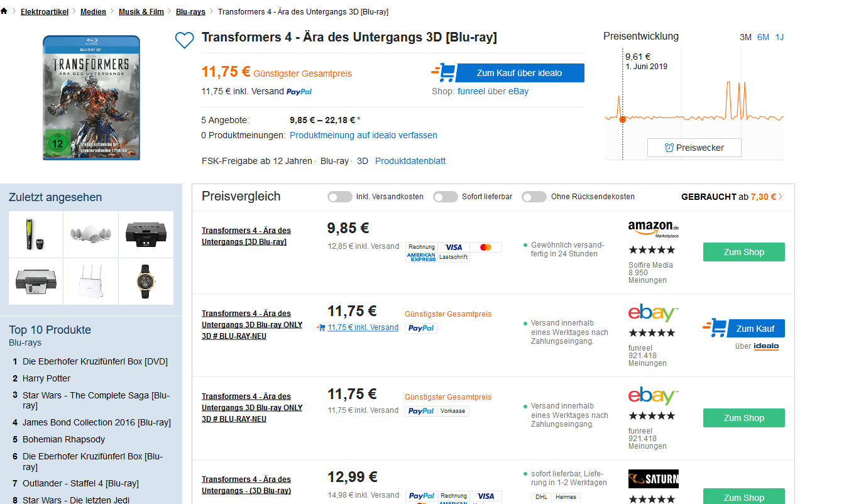
Task: Open the Elektroartikel breadcrumb category
Action: [x=45, y=12]
